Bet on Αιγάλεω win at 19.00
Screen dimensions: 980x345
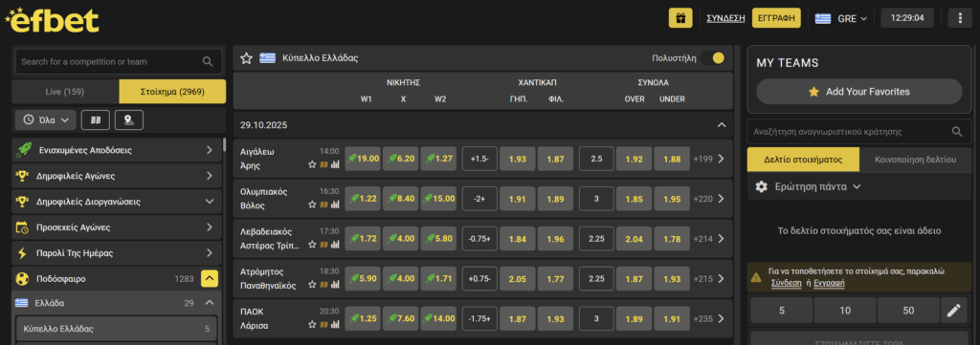click(363, 159)
